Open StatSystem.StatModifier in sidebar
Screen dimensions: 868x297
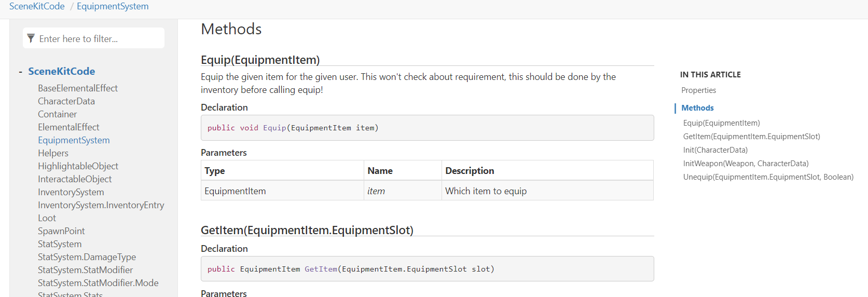click(85, 270)
